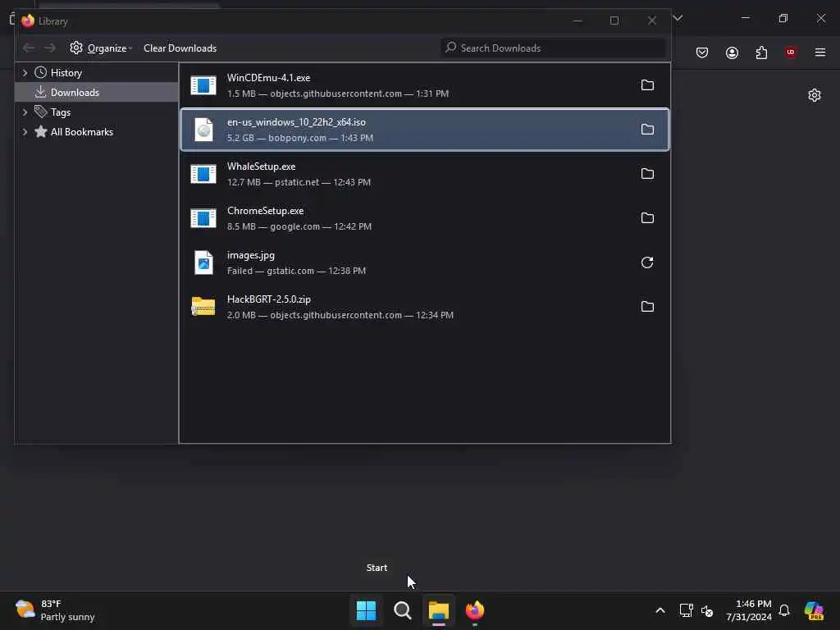Click Clear Downloads button
This screenshot has height=630, width=840.
pos(180,48)
